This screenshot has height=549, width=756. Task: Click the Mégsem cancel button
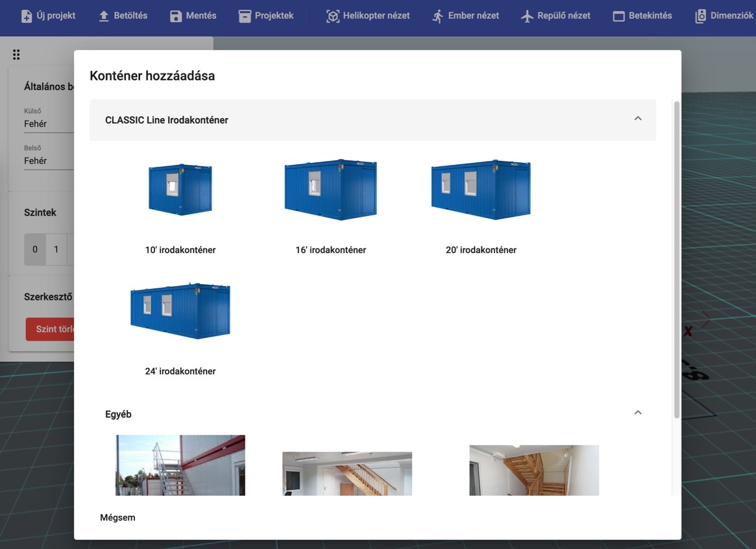[117, 518]
